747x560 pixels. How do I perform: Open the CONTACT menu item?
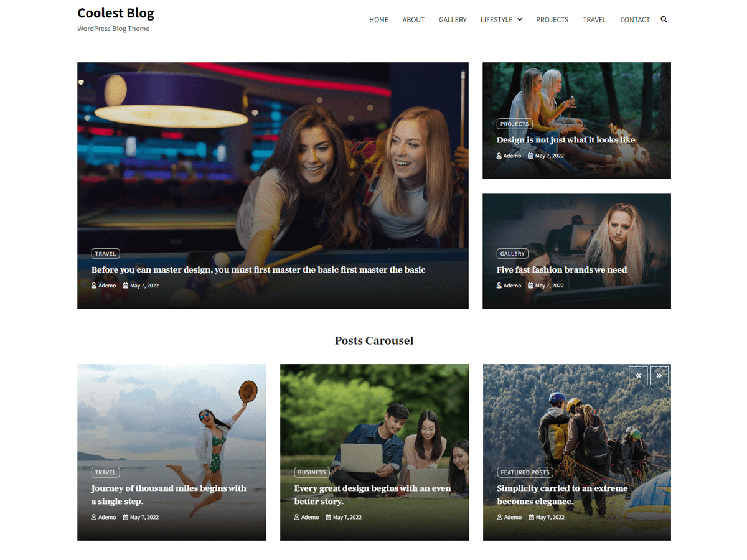pyautogui.click(x=635, y=19)
